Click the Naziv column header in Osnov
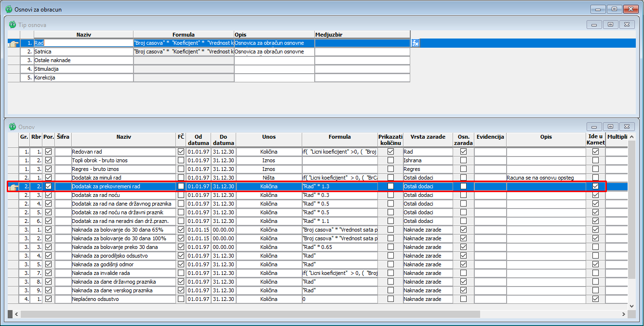The height and width of the screenshot is (326, 644). coord(123,137)
